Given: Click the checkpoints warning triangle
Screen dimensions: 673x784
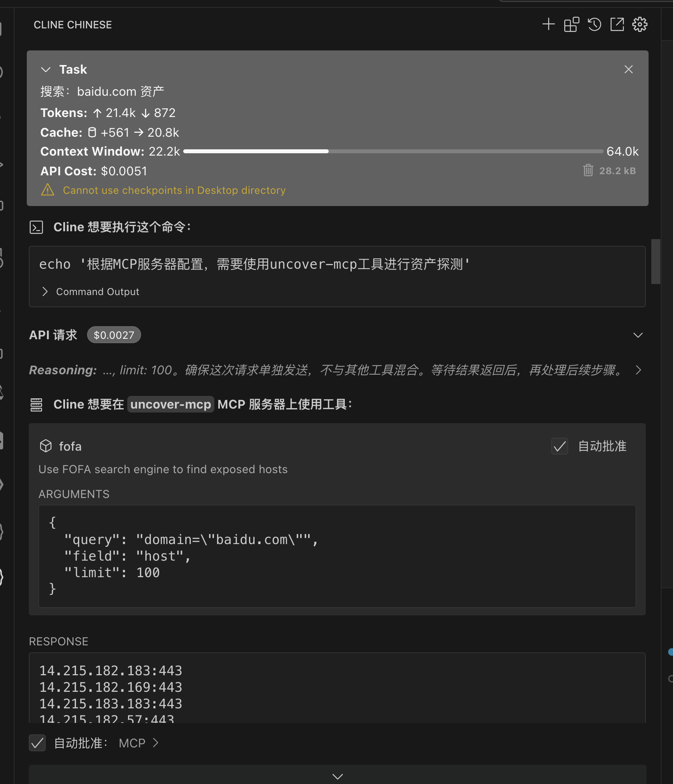Looking at the screenshot, I should 47,190.
